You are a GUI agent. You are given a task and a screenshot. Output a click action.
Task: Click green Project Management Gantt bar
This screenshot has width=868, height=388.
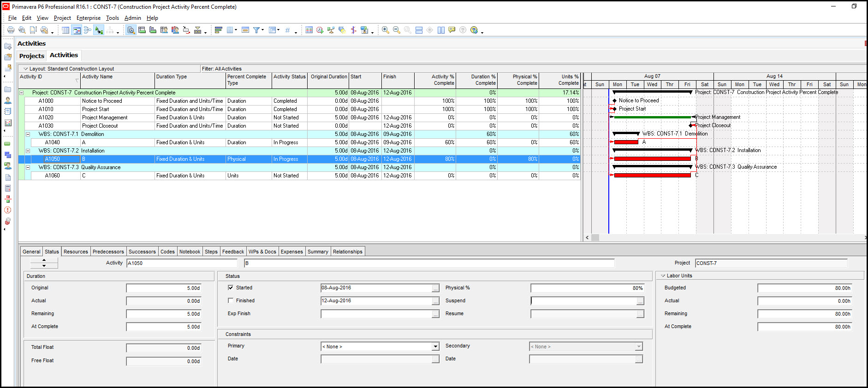click(x=652, y=117)
